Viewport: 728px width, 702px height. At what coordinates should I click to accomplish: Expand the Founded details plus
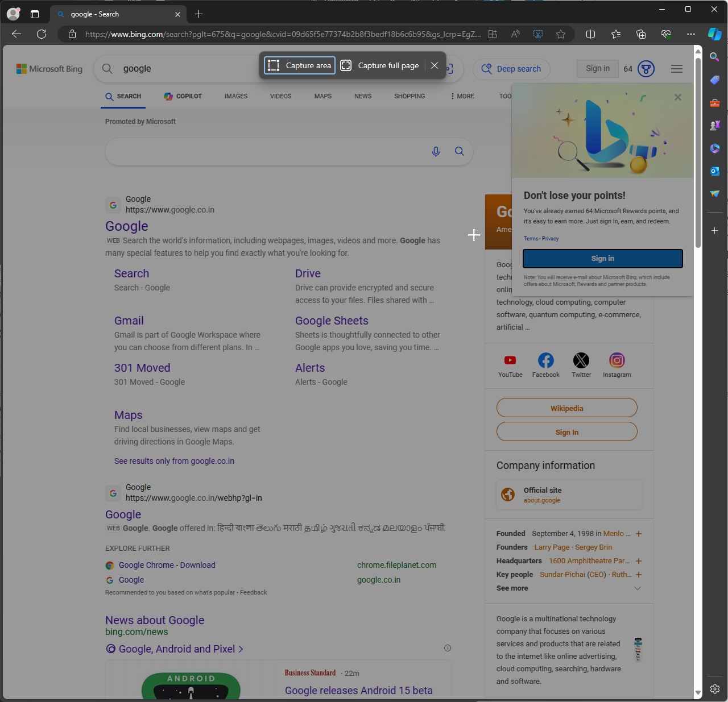[639, 534]
